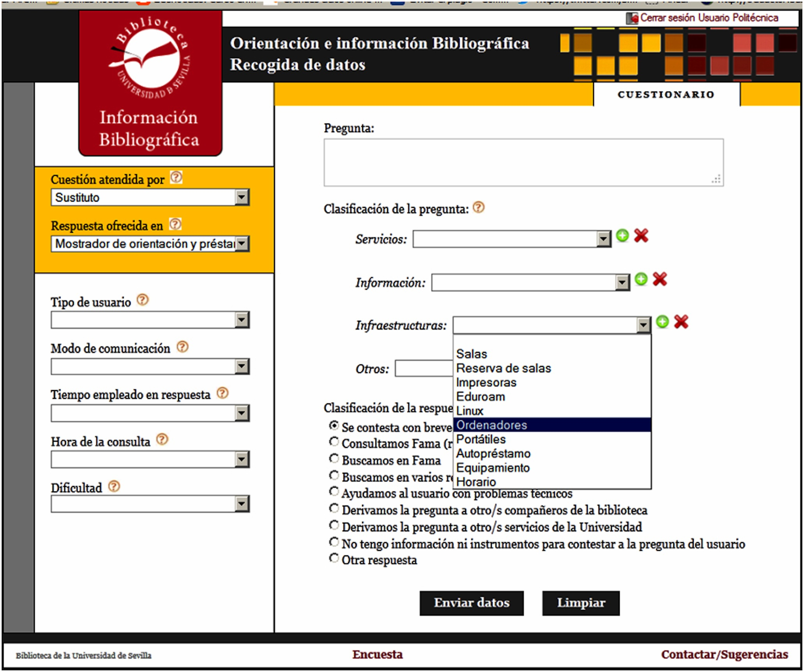
Task: Click the help icon beside Cuestión atendida por
Action: (176, 177)
